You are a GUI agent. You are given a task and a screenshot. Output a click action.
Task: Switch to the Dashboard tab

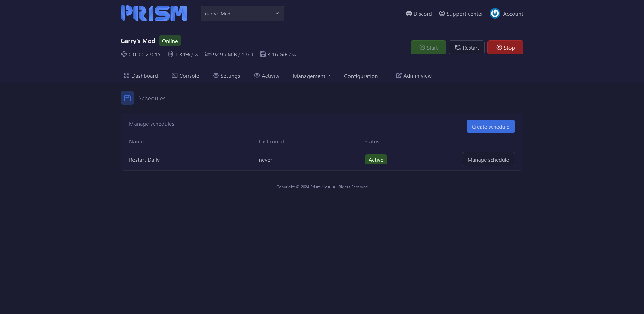[x=141, y=76]
